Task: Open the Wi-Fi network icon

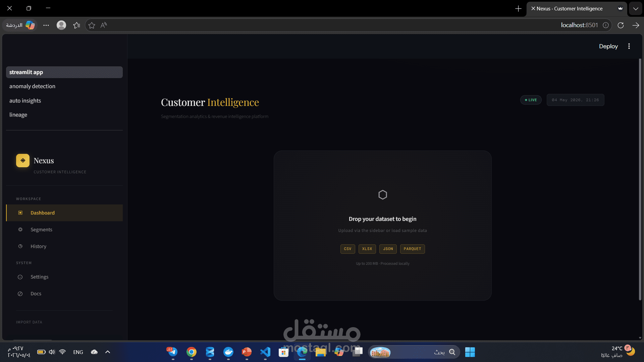Action: coord(62,352)
